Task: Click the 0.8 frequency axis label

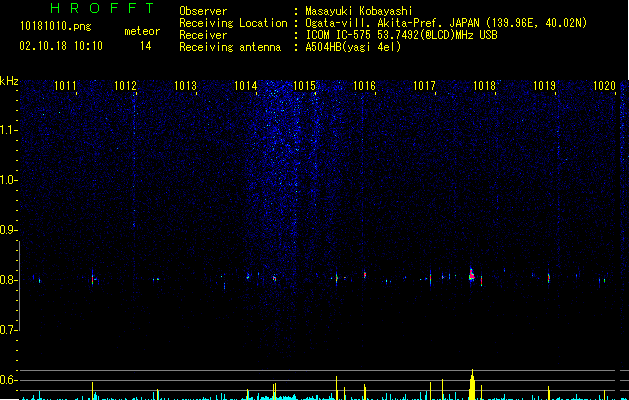Action: coord(8,280)
